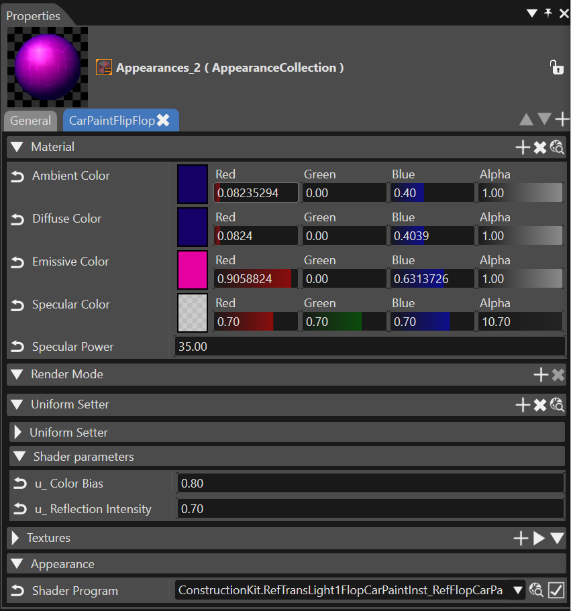Pin the Properties panel
Image resolution: width=571 pixels, height=612 pixels.
[x=548, y=13]
